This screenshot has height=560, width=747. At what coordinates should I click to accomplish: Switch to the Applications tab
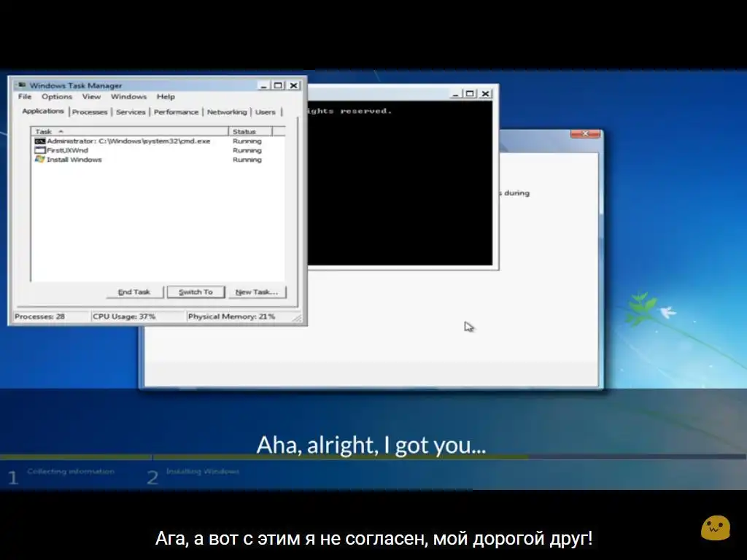click(x=43, y=111)
